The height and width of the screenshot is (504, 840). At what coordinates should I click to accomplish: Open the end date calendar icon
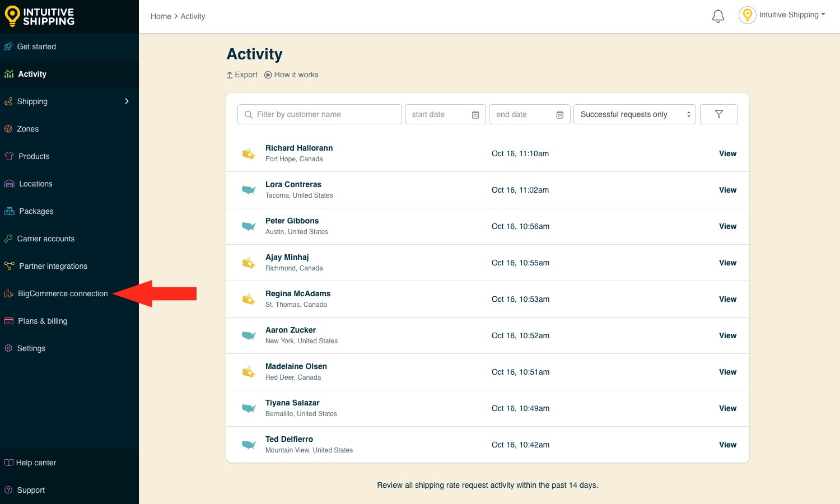pyautogui.click(x=559, y=115)
